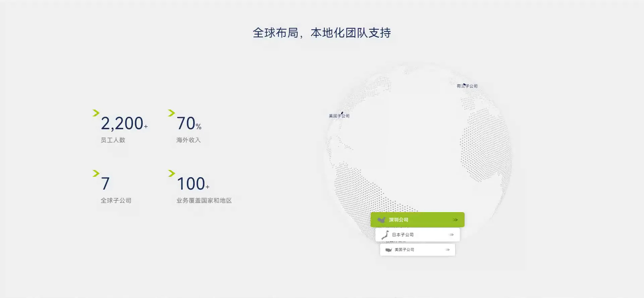Click the Japan map icon on 日本子公司 card
Image resolution: width=644 pixels, height=298 pixels.
coord(385,235)
